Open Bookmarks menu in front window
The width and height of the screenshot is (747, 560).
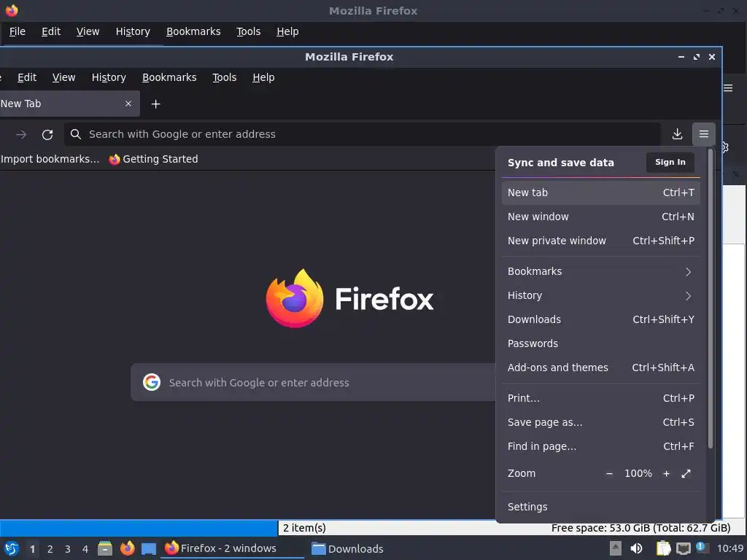(x=169, y=77)
